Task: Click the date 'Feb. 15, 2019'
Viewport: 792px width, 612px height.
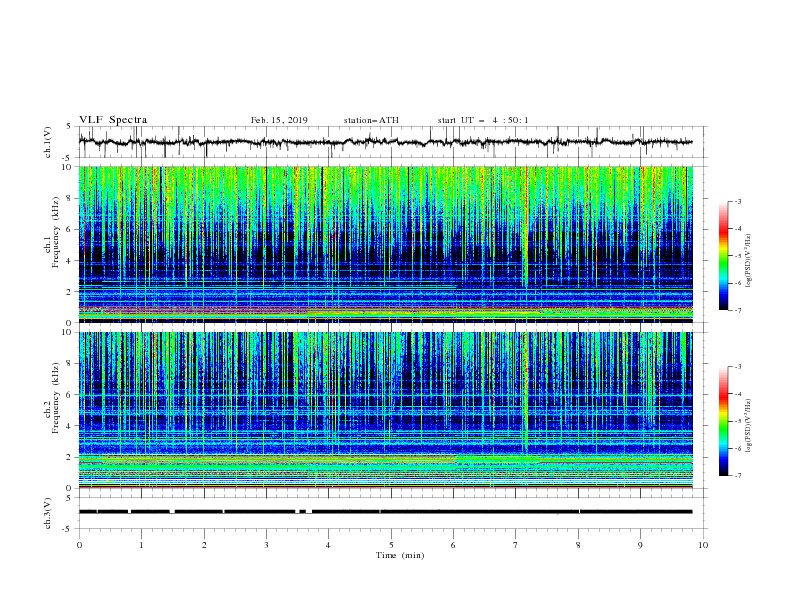Action: click(x=279, y=120)
